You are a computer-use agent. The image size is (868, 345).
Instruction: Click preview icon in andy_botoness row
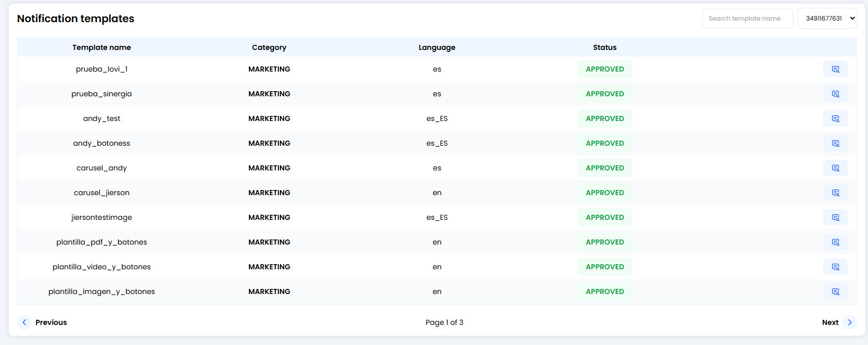[835, 143]
